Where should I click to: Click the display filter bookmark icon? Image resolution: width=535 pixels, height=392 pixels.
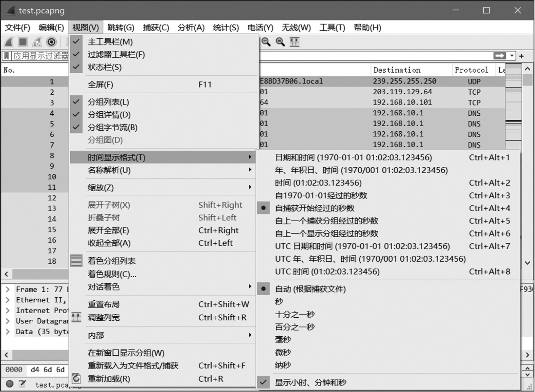(6, 56)
